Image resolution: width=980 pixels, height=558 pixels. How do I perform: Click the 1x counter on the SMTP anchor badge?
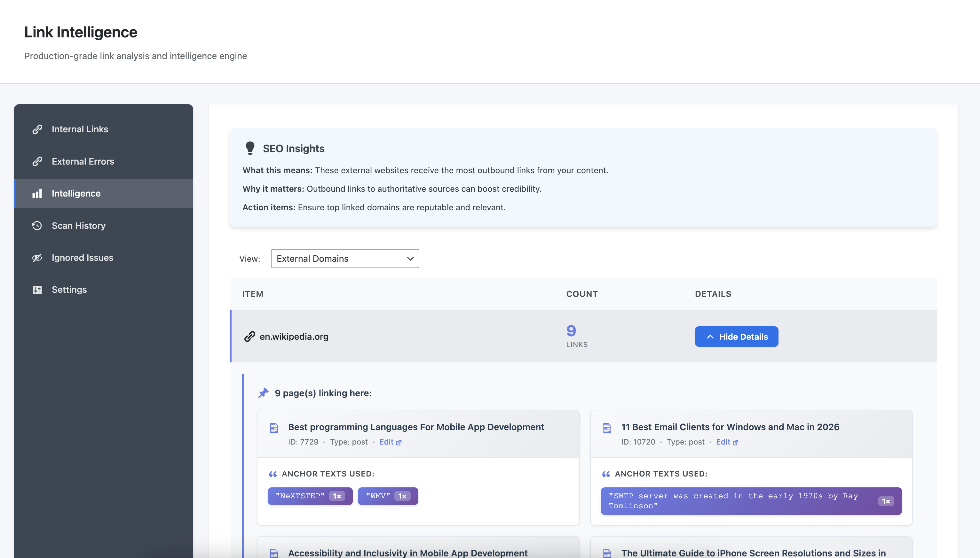(x=886, y=501)
